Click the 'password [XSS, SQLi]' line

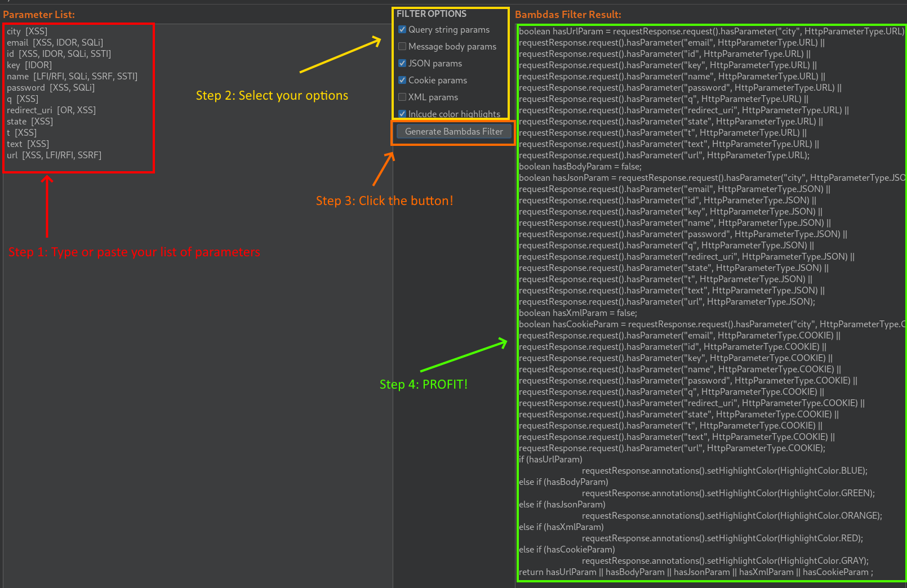coord(51,87)
